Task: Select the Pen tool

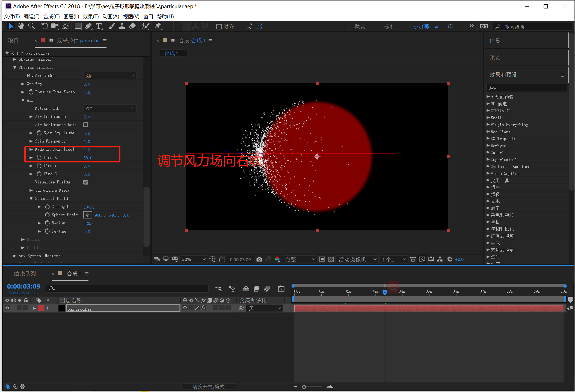Action: (88, 26)
